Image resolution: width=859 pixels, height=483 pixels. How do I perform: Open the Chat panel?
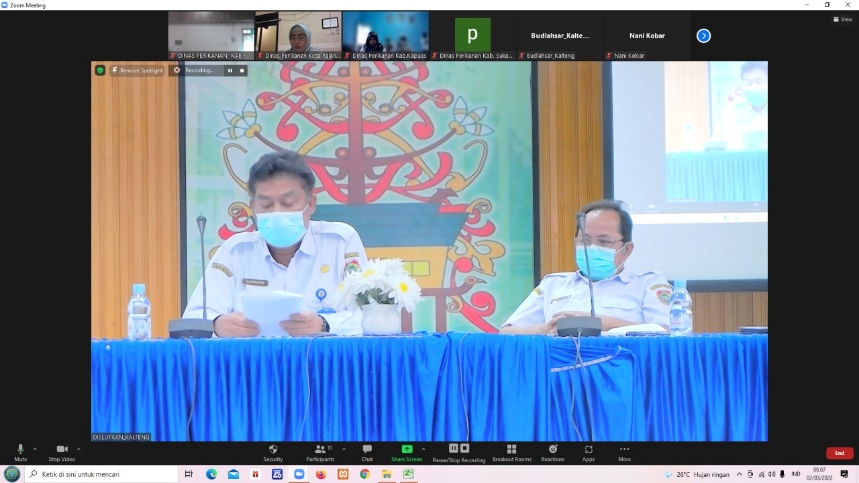point(367,451)
